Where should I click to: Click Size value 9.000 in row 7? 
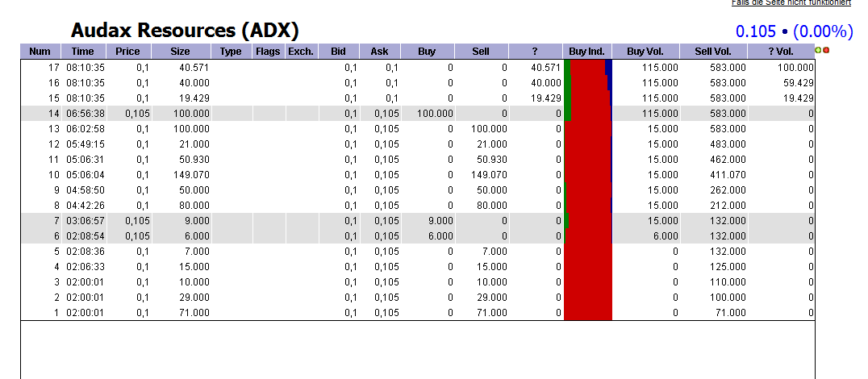(197, 221)
